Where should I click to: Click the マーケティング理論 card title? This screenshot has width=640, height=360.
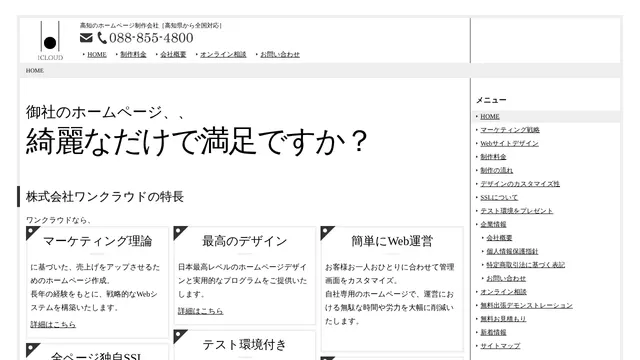point(98,241)
